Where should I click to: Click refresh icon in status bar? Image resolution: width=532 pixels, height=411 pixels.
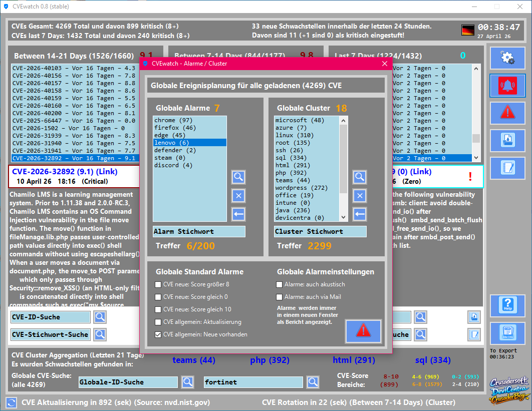tap(11, 402)
